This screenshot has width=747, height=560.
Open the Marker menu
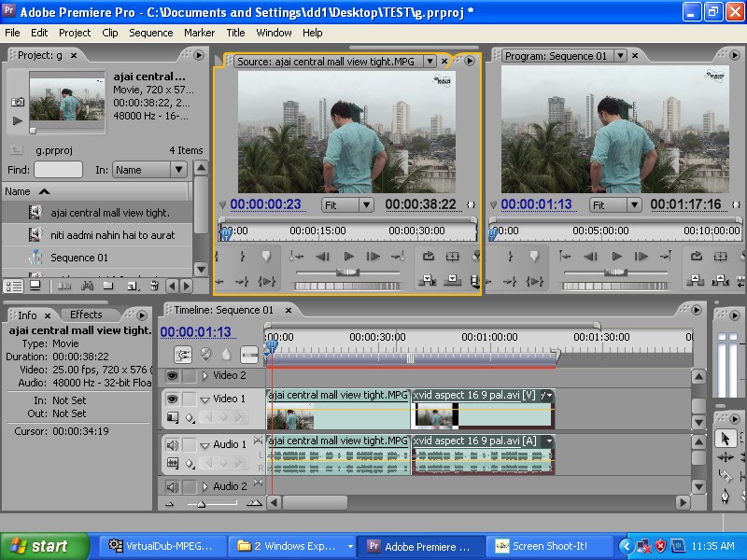pos(199,33)
